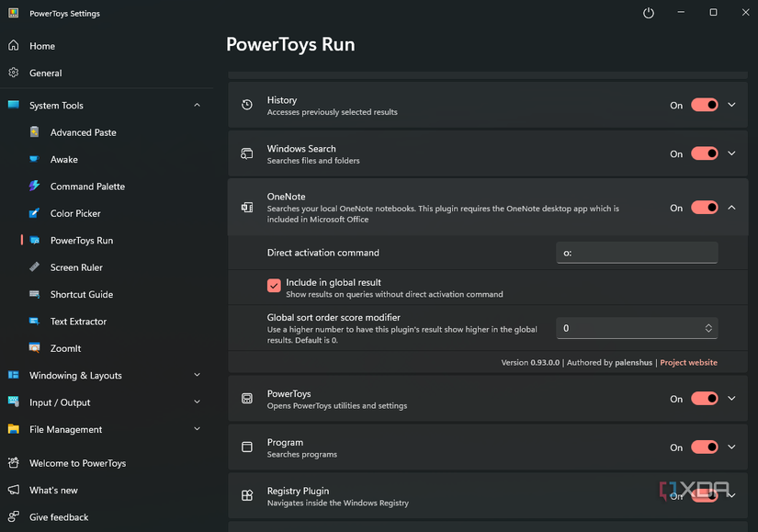The width and height of the screenshot is (758, 532).
Task: Click the Shortcut Guide icon
Action: coord(34,294)
